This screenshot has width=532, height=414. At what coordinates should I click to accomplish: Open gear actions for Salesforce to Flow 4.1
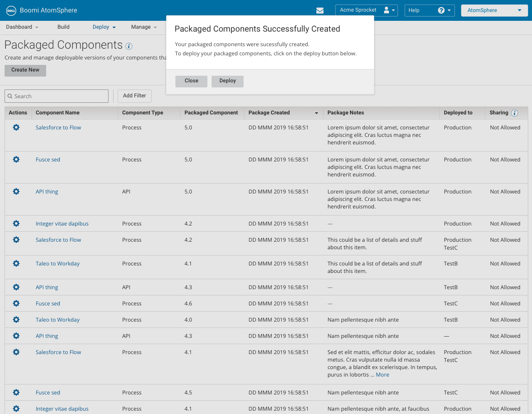[x=16, y=352]
